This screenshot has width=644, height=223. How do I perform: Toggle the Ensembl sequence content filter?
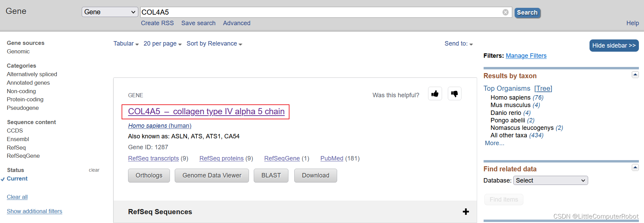pyautogui.click(x=18, y=139)
